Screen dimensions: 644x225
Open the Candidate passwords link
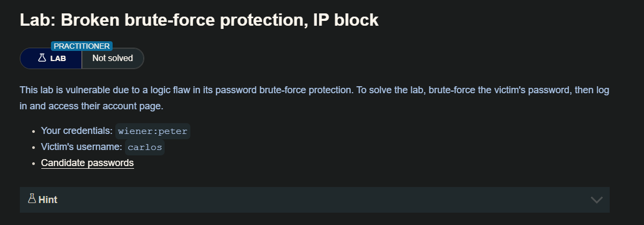tap(87, 163)
